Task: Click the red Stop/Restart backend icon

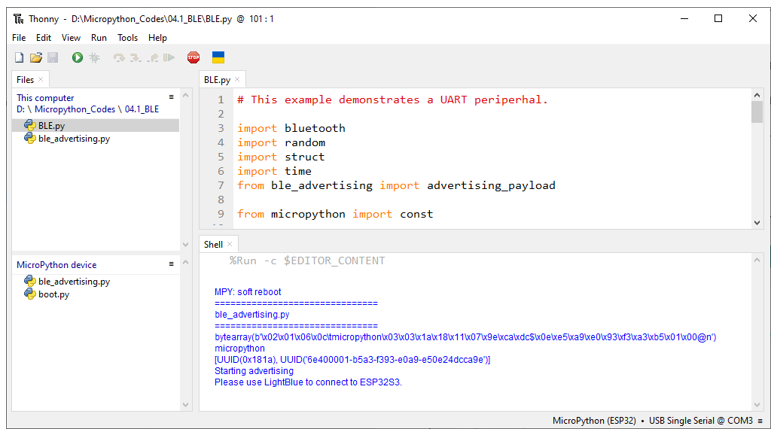Action: tap(194, 58)
